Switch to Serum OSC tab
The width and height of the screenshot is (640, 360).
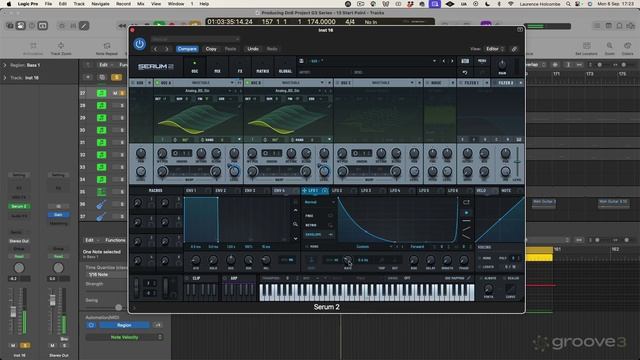(x=195, y=67)
